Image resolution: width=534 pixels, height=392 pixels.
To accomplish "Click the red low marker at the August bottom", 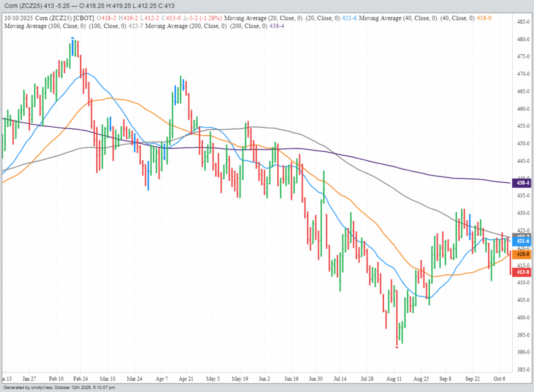I will [396, 347].
